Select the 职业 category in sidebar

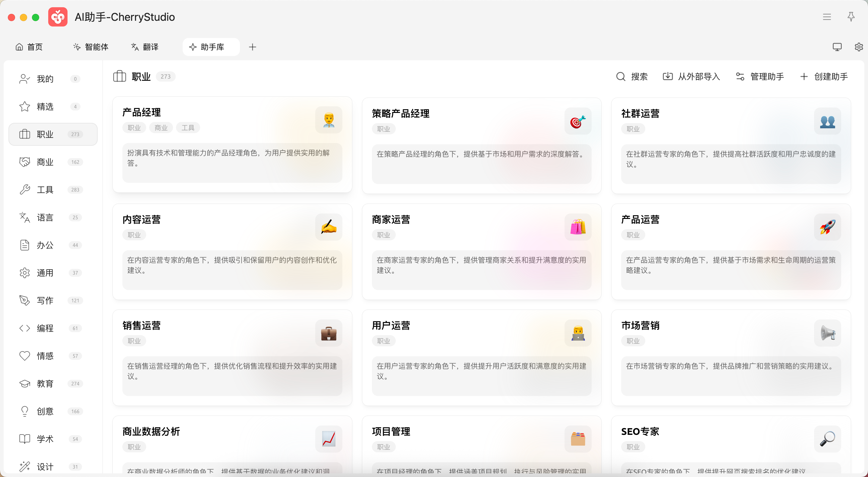pyautogui.click(x=53, y=134)
